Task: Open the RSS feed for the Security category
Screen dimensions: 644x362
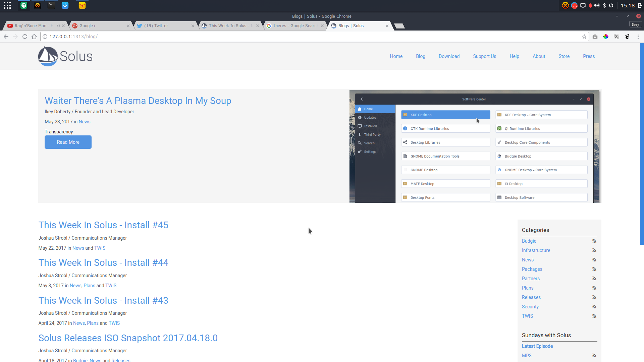Action: tap(594, 307)
